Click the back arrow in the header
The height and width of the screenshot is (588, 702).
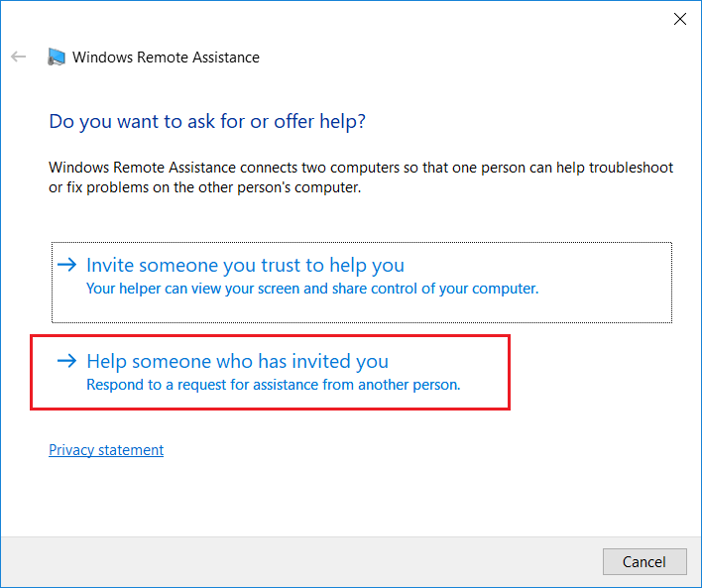point(19,57)
